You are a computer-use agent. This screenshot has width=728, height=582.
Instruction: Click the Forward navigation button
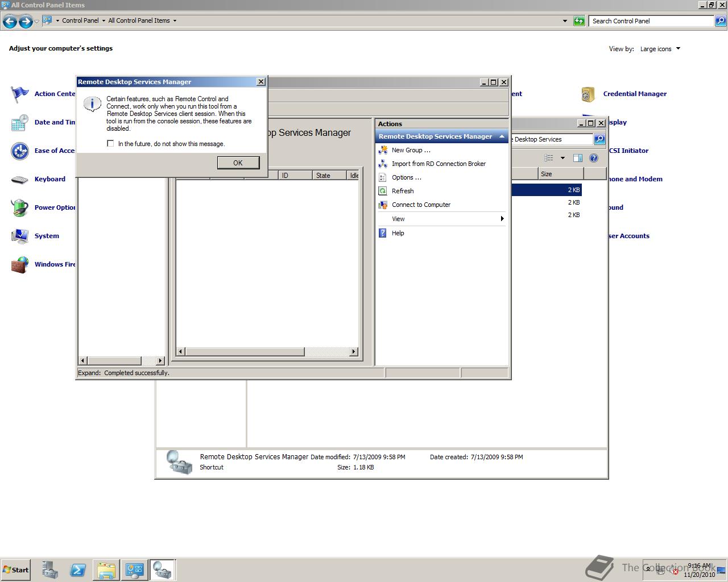(x=26, y=22)
